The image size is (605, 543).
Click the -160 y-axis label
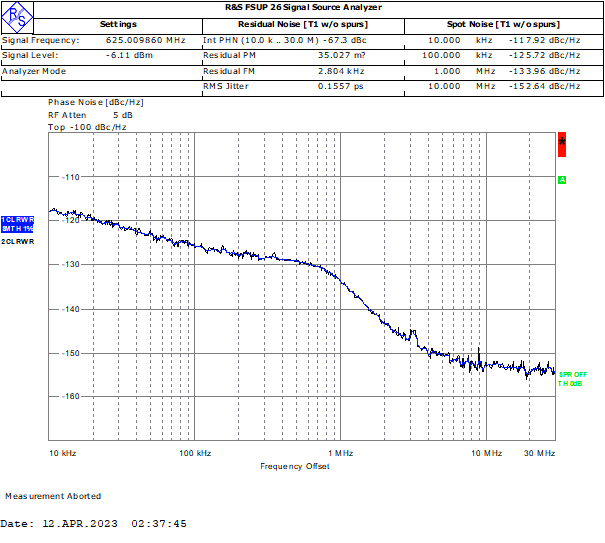pos(71,396)
